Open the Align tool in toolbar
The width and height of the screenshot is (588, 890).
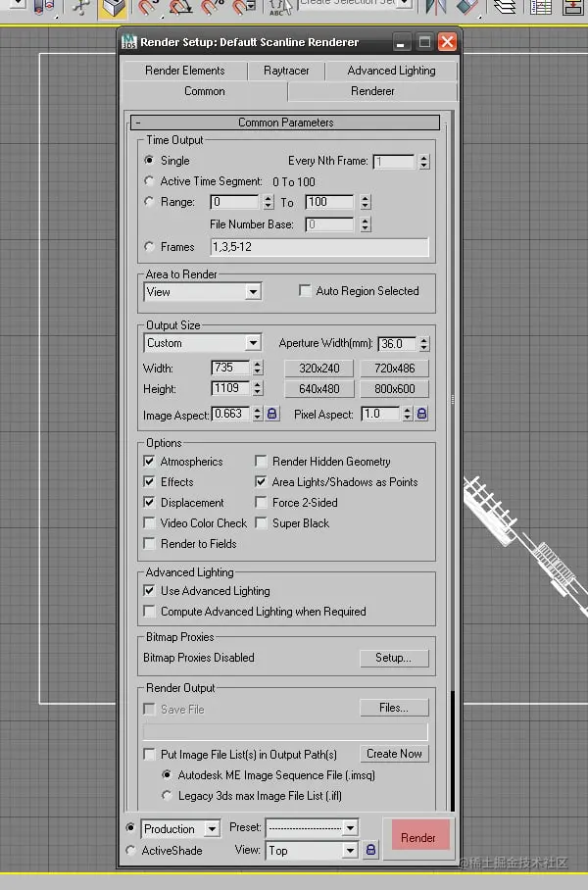click(468, 8)
